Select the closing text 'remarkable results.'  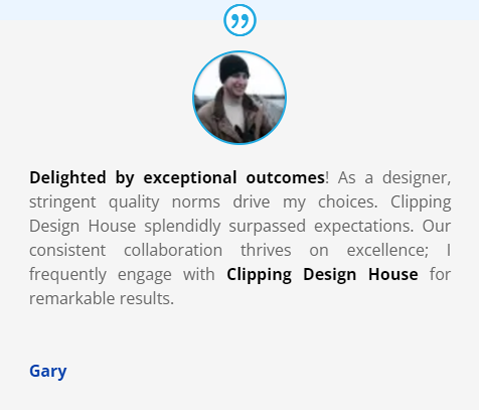pos(102,299)
